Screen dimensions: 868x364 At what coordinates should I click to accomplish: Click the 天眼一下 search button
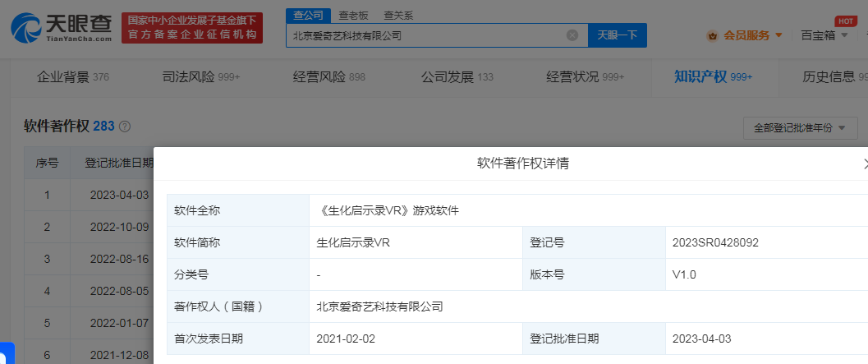[618, 35]
